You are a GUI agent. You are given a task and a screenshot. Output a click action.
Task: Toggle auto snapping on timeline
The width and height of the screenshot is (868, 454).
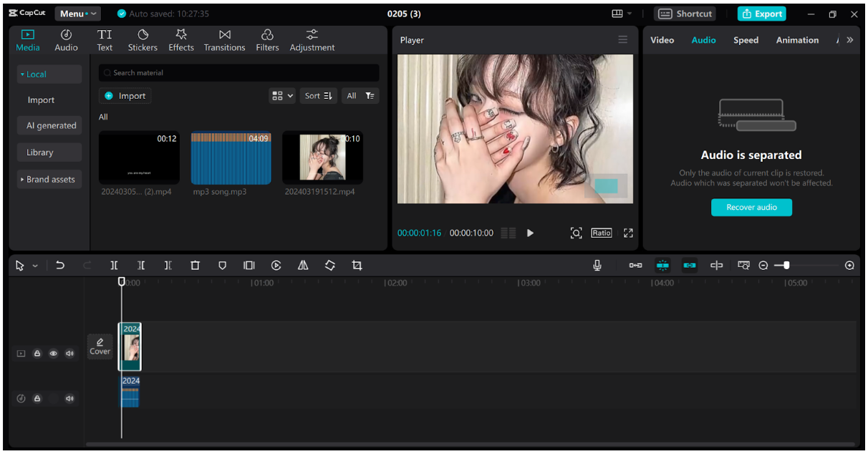pos(662,266)
